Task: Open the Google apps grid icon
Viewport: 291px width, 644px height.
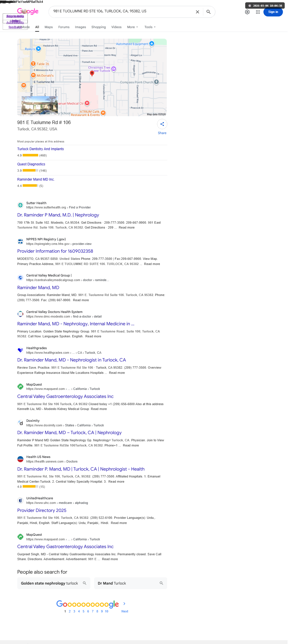Action: 258,12
